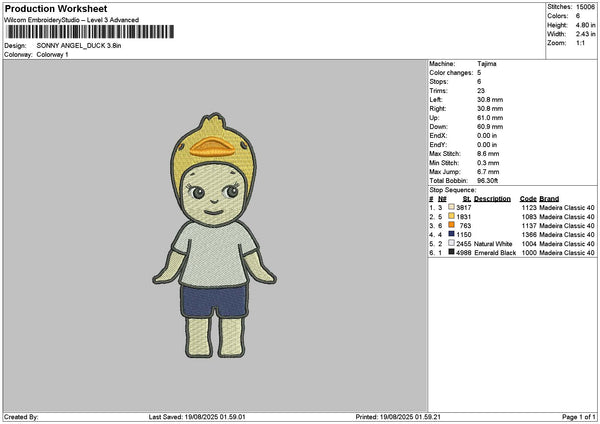Image resolution: width=600 pixels, height=424 pixels.
Task: Click stitch count '1150' in stop row 4
Action: click(x=464, y=235)
